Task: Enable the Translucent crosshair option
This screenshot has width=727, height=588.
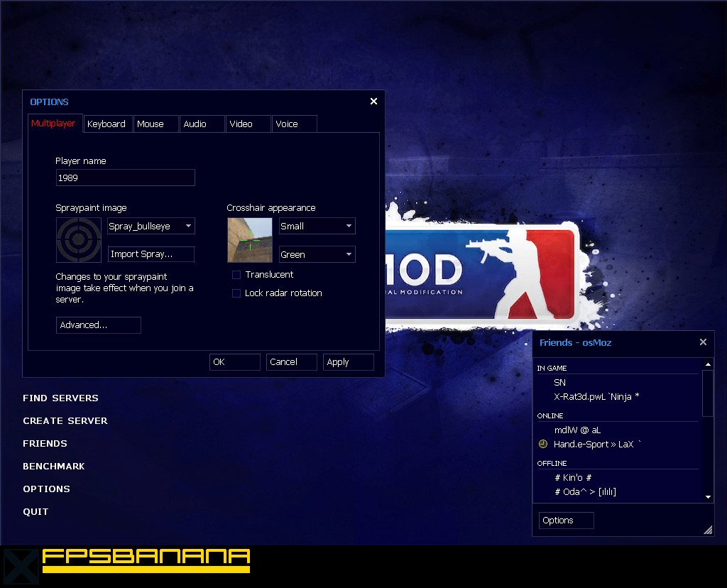Action: coord(236,274)
